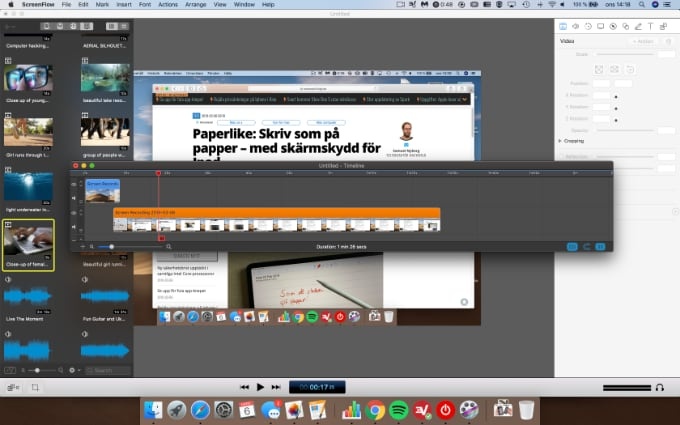
Task: Open the Audio properties inspector tab
Action: [575, 26]
